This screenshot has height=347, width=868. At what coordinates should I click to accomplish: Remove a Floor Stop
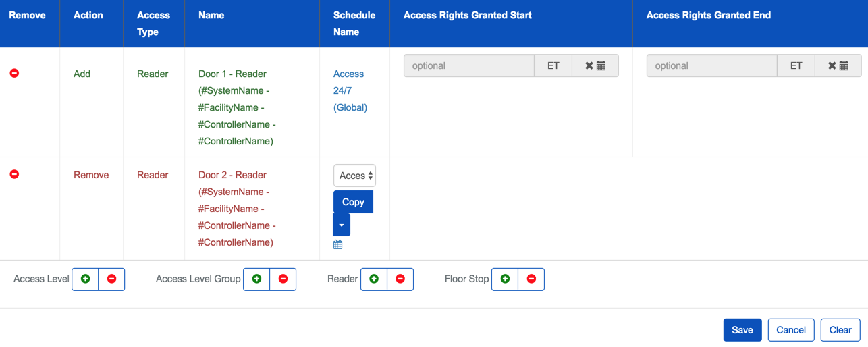pos(531,279)
